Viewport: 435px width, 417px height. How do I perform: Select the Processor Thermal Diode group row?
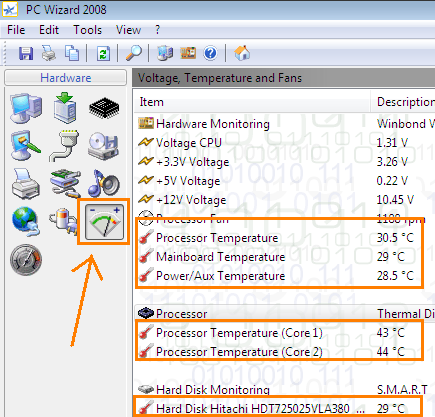click(x=285, y=313)
